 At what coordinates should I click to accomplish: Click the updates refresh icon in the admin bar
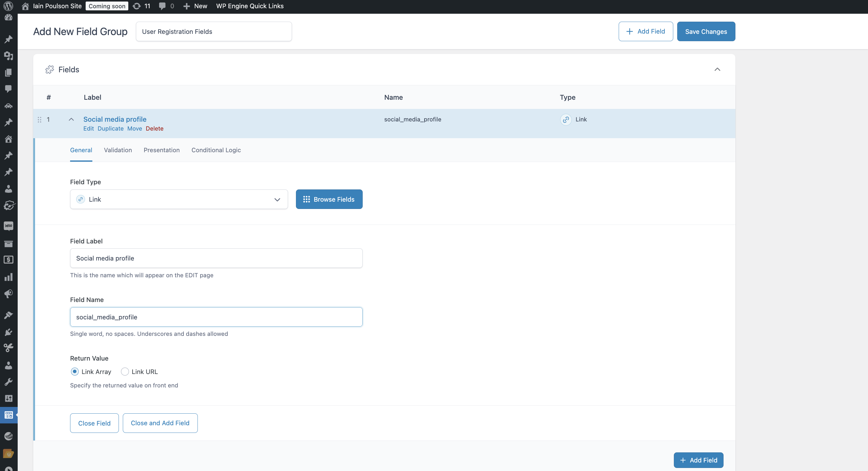(x=137, y=6)
